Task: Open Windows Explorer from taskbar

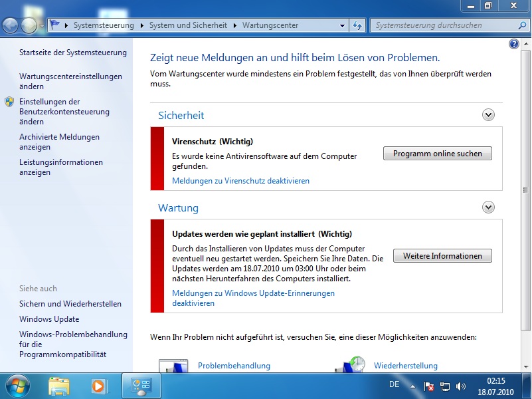Action: (x=59, y=385)
